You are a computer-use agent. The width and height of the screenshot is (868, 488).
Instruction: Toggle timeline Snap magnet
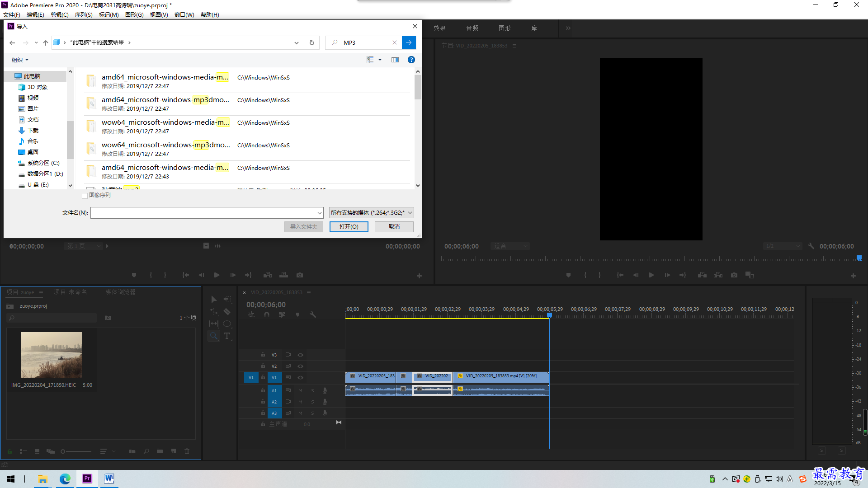(x=267, y=314)
